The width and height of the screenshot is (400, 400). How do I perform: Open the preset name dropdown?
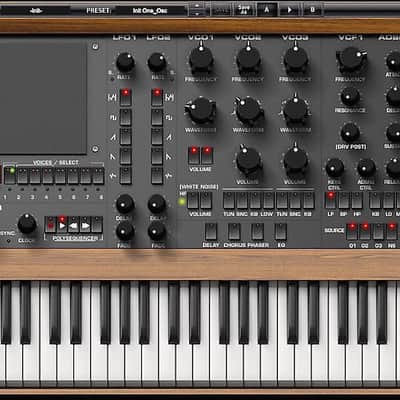(x=150, y=11)
